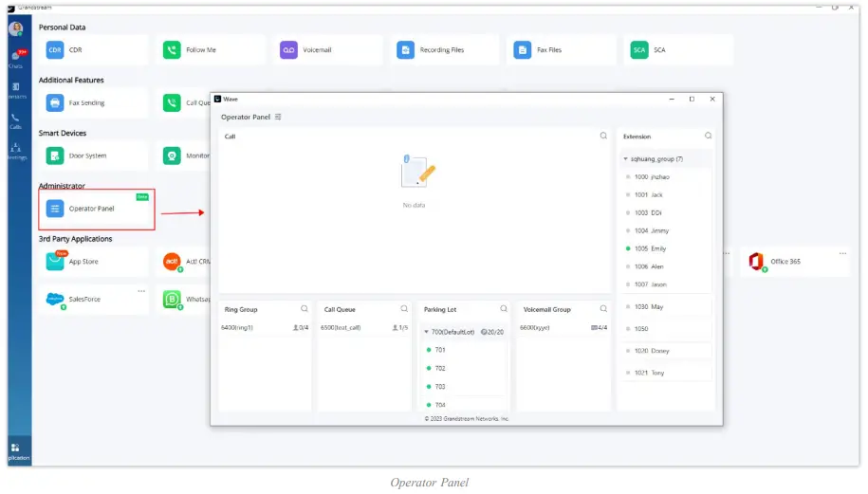Open the Act! CRM app icon
Image resolution: width=868 pixels, height=494 pixels.
pos(172,261)
